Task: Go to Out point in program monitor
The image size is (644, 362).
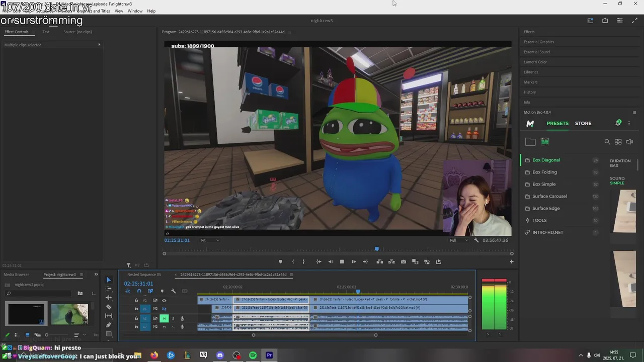Action: coord(365,261)
